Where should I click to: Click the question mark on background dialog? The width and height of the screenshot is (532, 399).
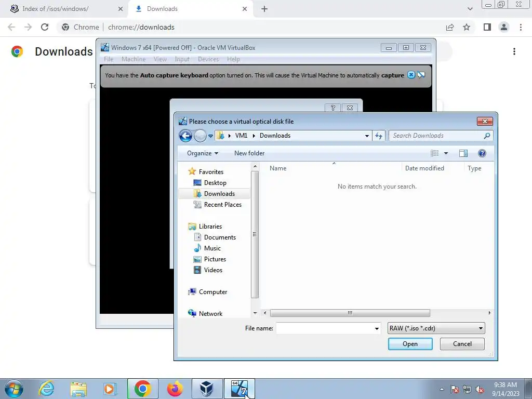(333, 108)
